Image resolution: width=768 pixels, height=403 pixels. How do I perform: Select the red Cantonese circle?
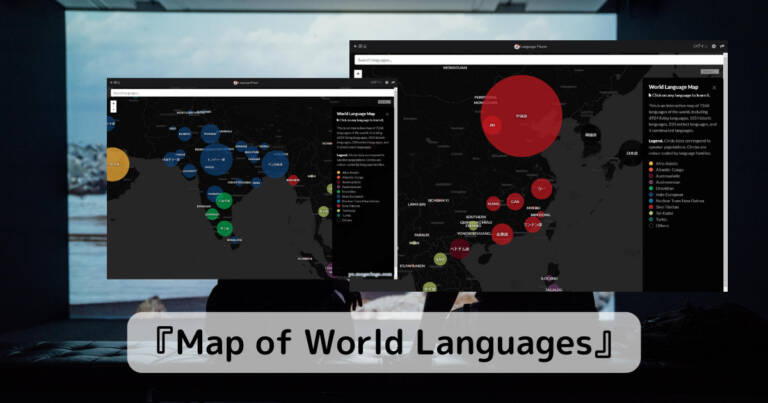tap(502, 234)
